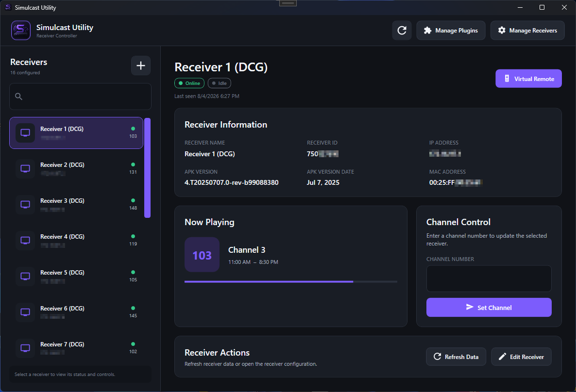Click the Set Channel button

click(489, 308)
